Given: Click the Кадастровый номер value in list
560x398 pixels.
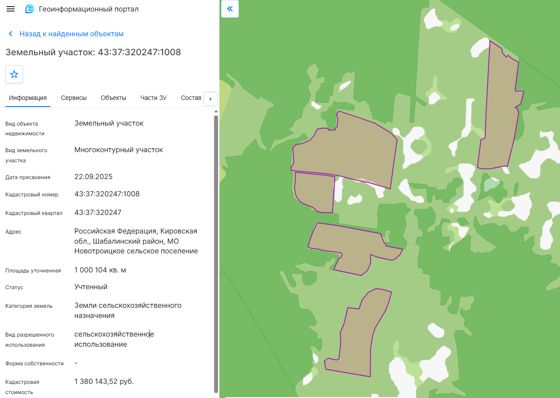Looking at the screenshot, I should (107, 194).
